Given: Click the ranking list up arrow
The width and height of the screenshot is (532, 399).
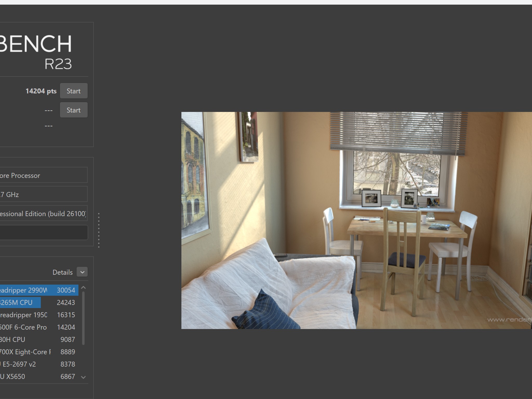Looking at the screenshot, I should (83, 288).
